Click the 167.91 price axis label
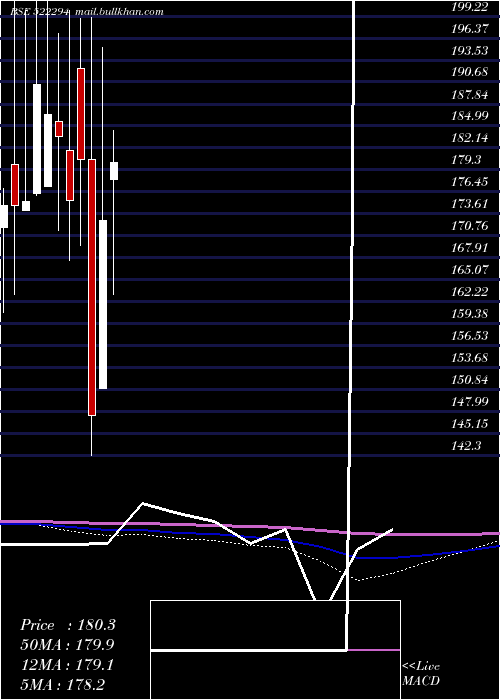Image resolution: width=500 pixels, height=700 pixels. [470, 248]
